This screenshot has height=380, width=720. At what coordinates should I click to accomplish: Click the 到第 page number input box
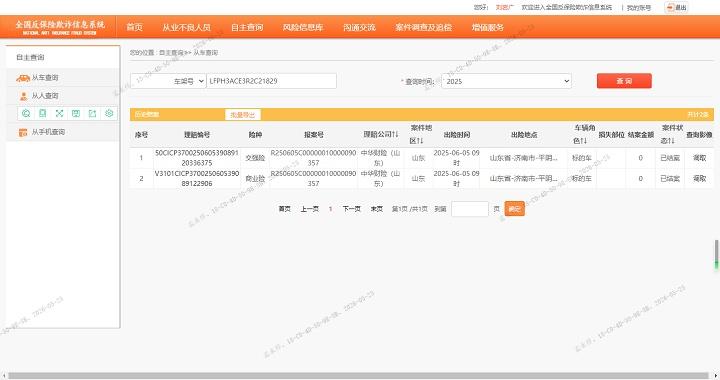tap(470, 209)
